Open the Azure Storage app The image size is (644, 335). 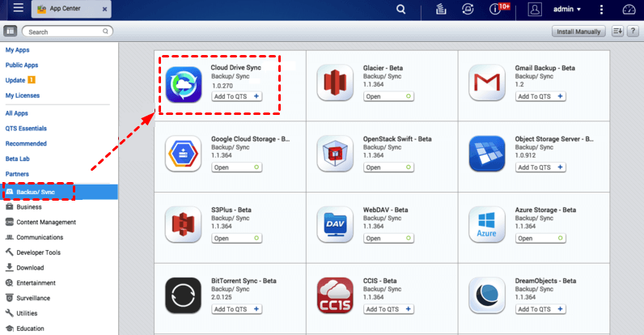[x=540, y=239]
